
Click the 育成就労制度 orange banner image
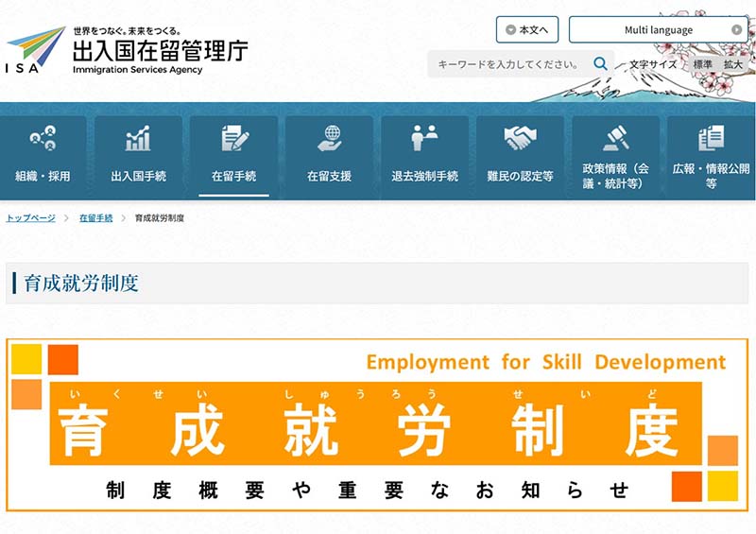378,425
